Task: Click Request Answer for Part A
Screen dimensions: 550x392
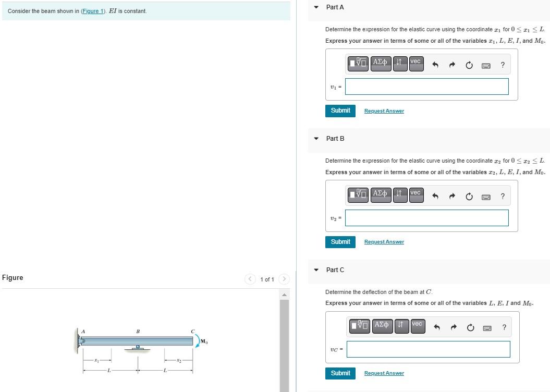Action: pyautogui.click(x=384, y=111)
